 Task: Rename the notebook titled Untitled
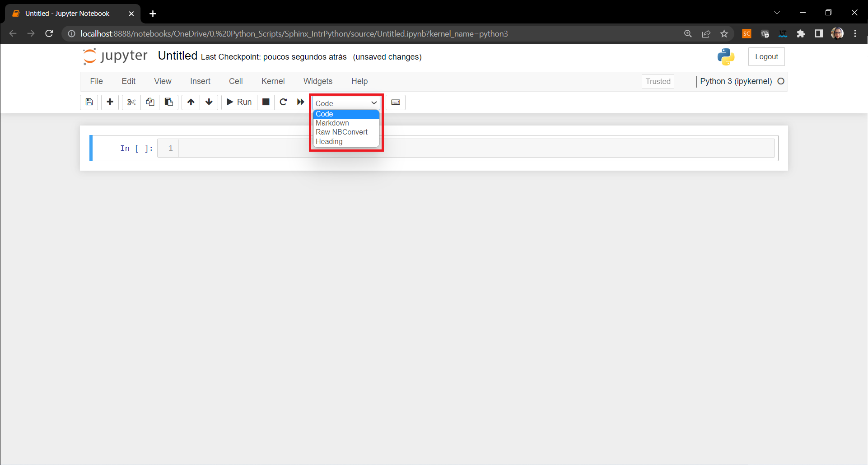click(177, 56)
